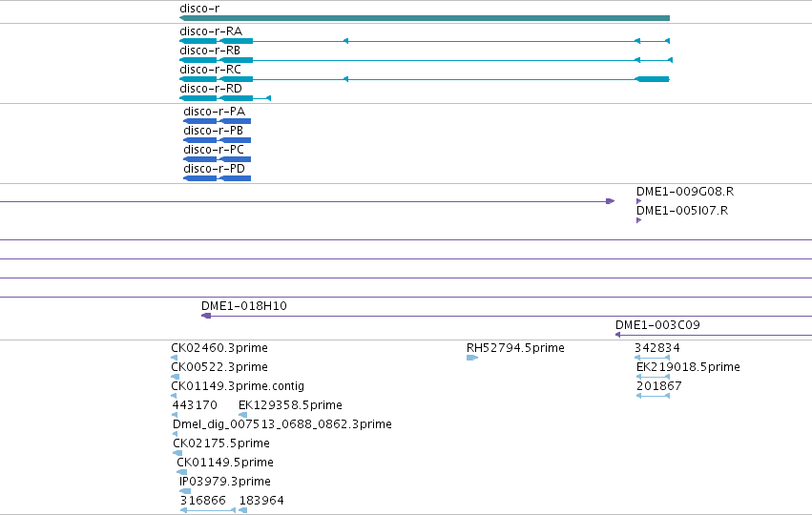Click the EK219018.5prime glyph

pyautogui.click(x=653, y=377)
